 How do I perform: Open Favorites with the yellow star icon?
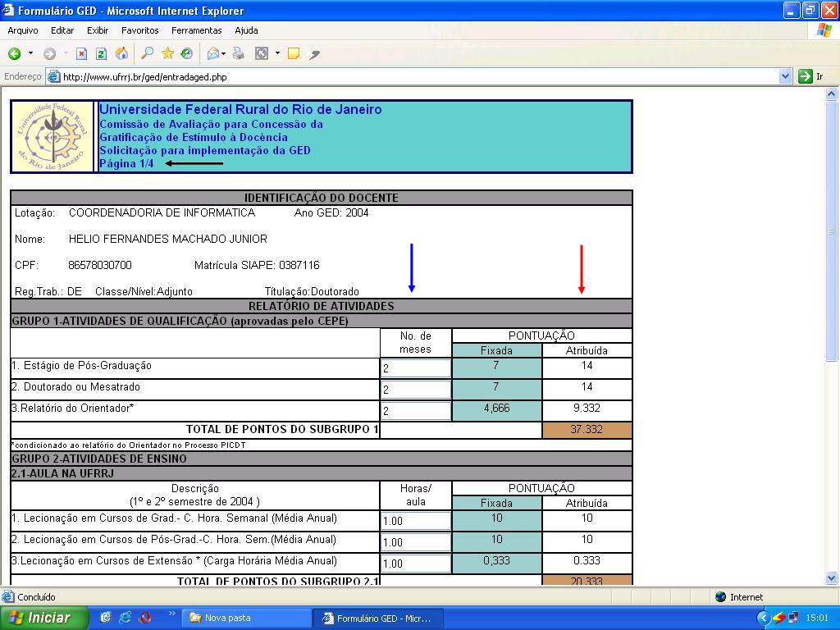coord(167,53)
